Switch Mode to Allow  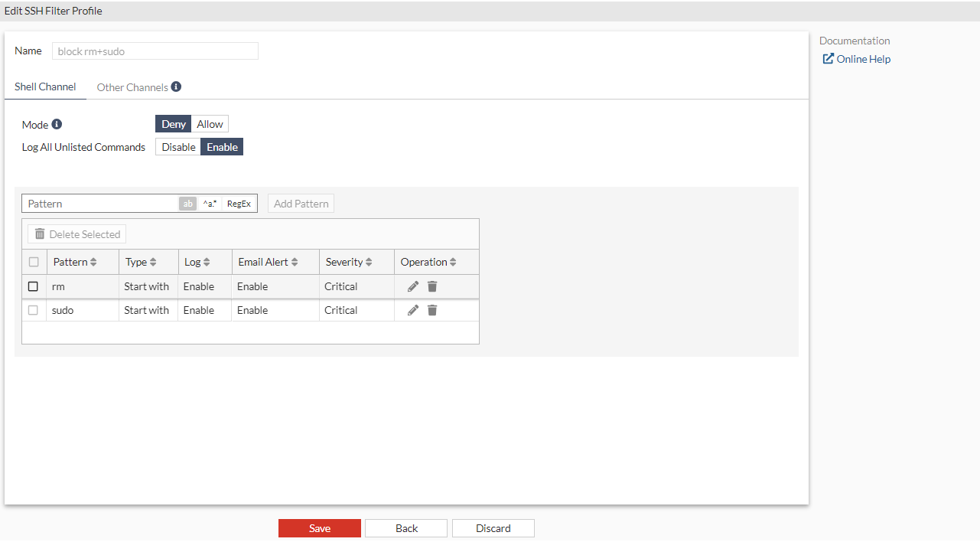[209, 123]
